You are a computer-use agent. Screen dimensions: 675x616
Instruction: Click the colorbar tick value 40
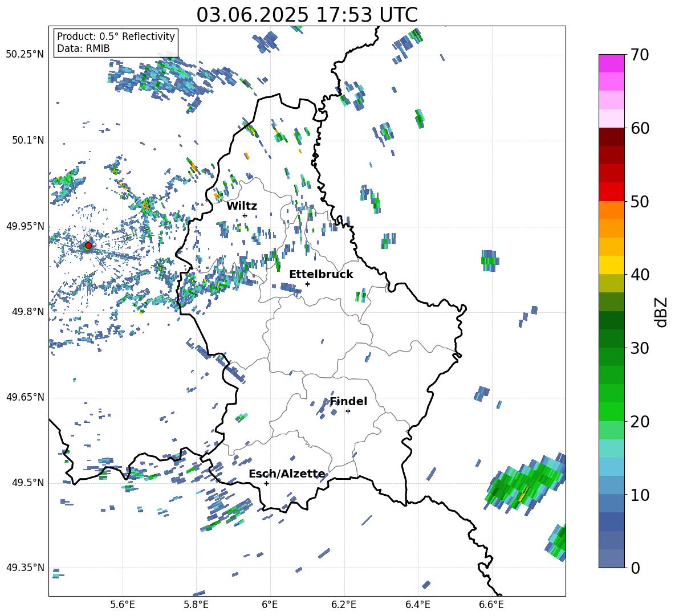(x=639, y=275)
